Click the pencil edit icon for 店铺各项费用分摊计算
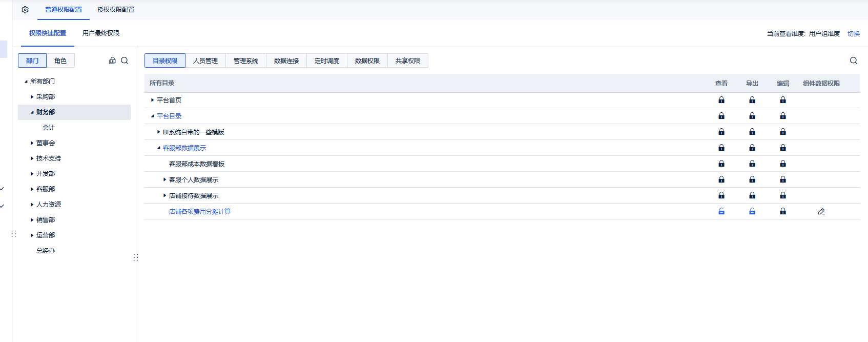The width and height of the screenshot is (868, 342). click(821, 211)
